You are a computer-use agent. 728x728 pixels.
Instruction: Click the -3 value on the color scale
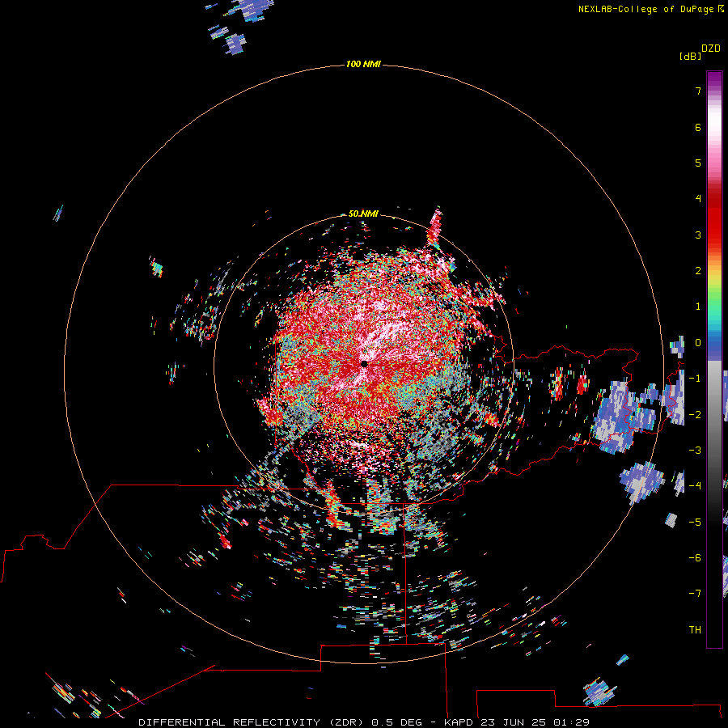[695, 451]
